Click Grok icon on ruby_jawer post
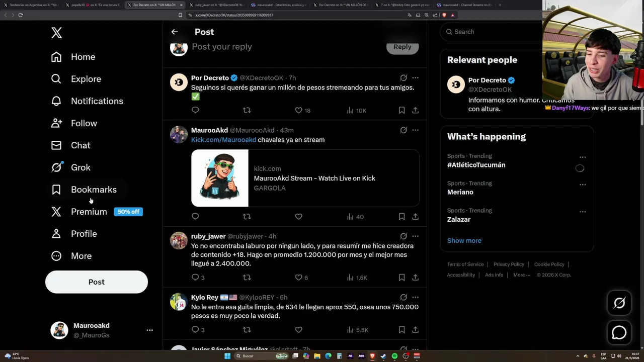 [x=404, y=236]
